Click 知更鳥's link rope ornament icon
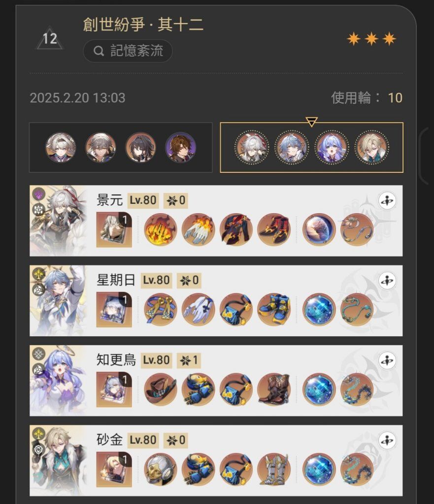Image resolution: width=434 pixels, height=504 pixels. click(x=357, y=390)
